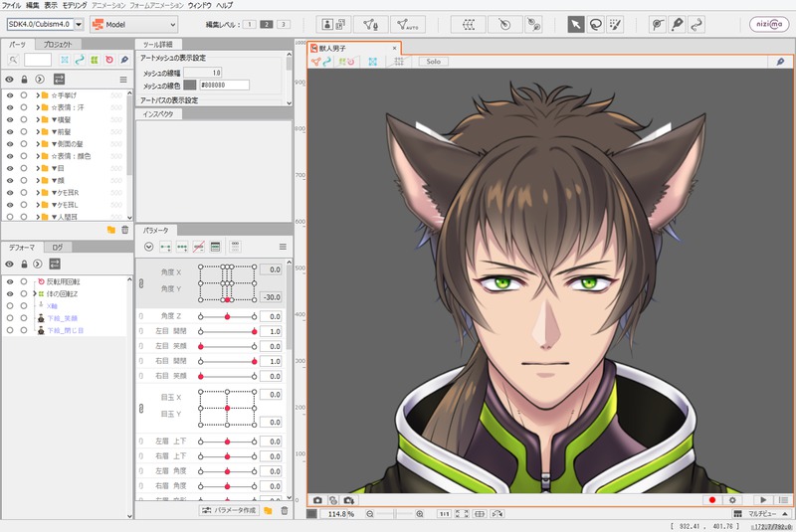Expand the ▼ケモ耳R part folder
The height and width of the screenshot is (532, 796).
point(38,193)
